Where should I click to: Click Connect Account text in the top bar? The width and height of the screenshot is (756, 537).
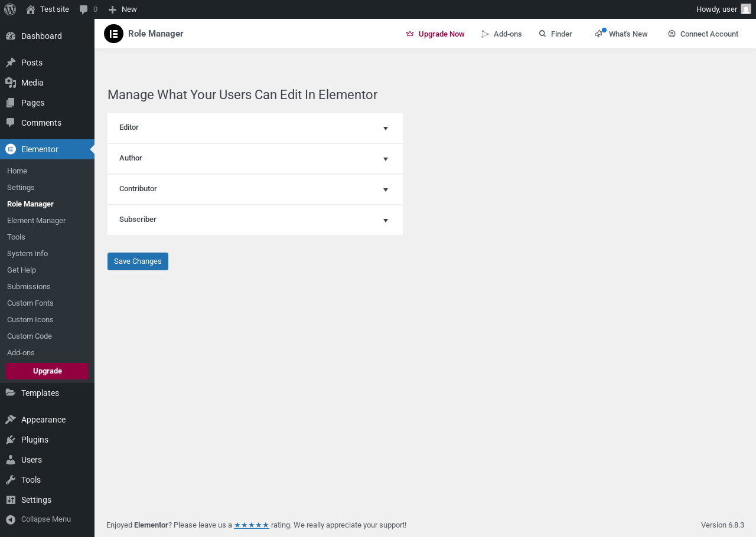pyautogui.click(x=709, y=34)
